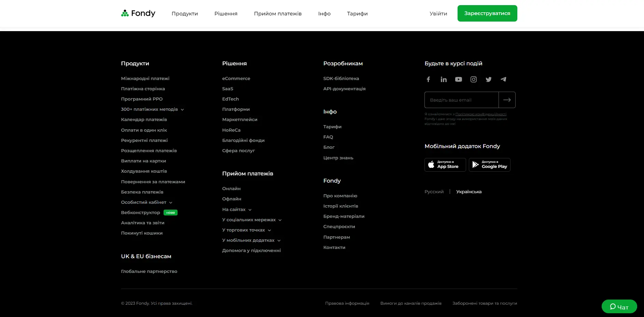Click Увійти to log in
This screenshot has height=317, width=644.
point(438,14)
